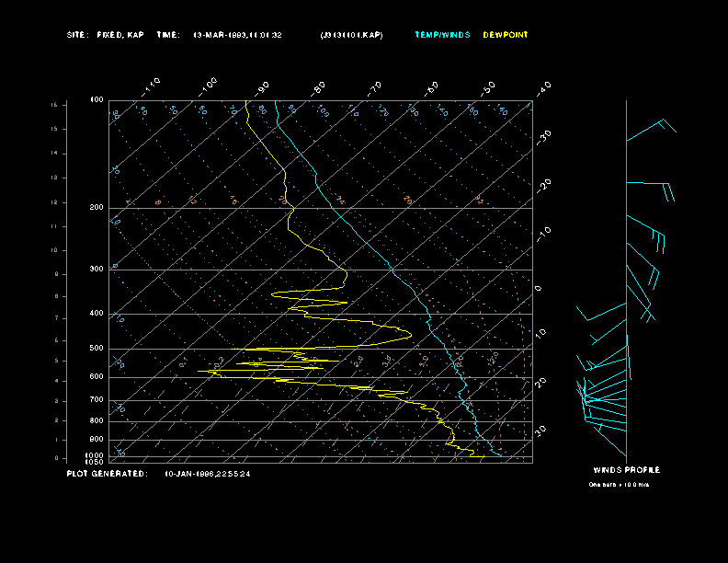Click the 500 pressure level label
The width and height of the screenshot is (728, 563).
pos(97,349)
